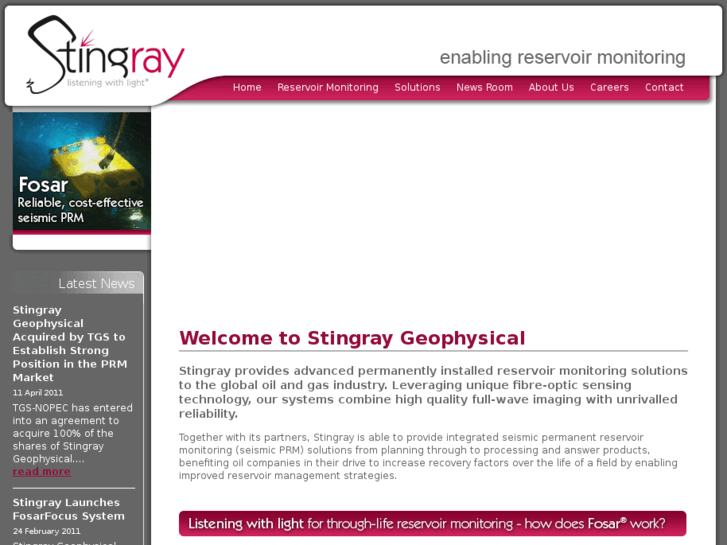Open the Stingray Acquired by TGS headline
This screenshot has height=545, width=727.
[x=70, y=344]
